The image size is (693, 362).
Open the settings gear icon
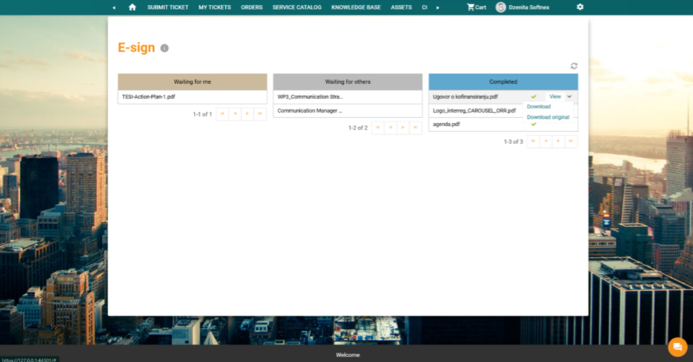(580, 7)
